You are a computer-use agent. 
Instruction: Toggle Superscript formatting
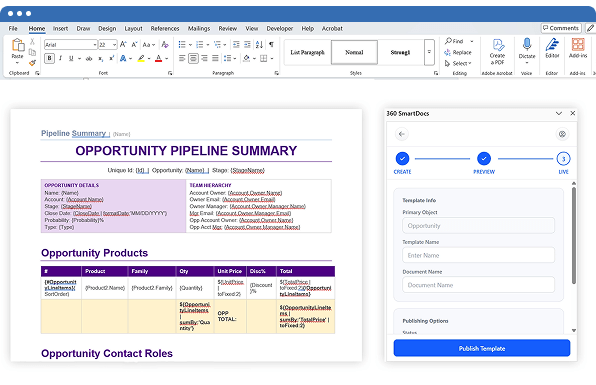coord(111,59)
